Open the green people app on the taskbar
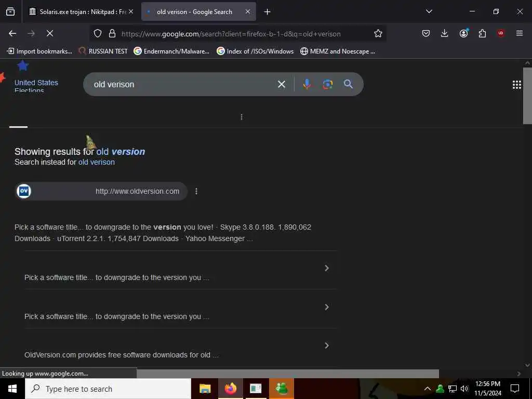 pos(282,389)
